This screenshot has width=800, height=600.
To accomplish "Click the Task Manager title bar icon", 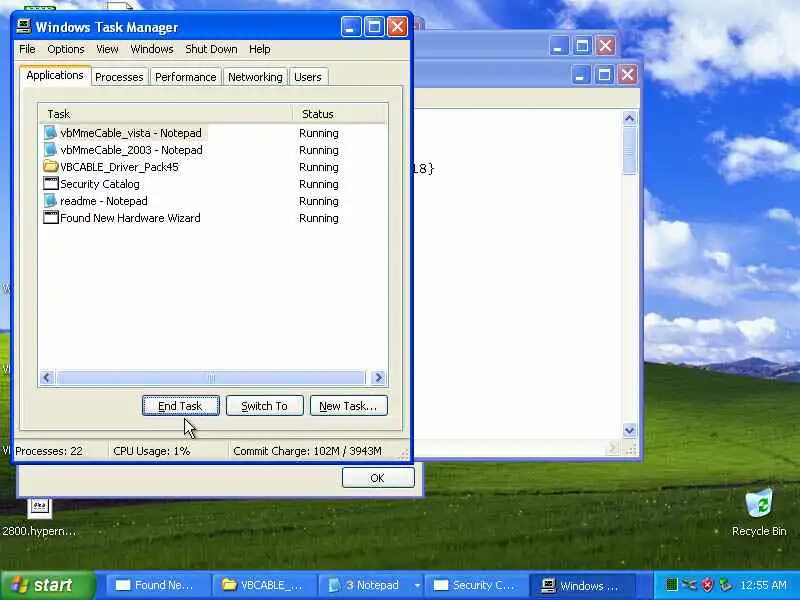I will [x=23, y=26].
